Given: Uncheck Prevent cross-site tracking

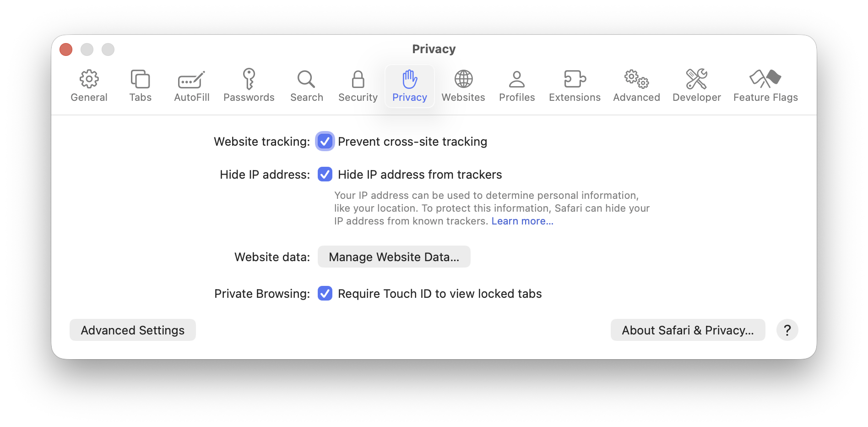Looking at the screenshot, I should (325, 142).
